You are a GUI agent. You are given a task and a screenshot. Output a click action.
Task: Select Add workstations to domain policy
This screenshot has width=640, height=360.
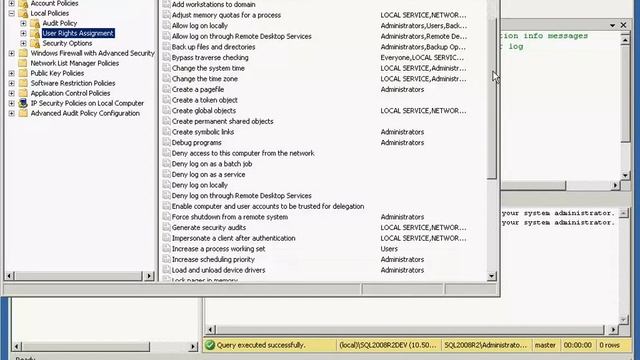(213, 4)
